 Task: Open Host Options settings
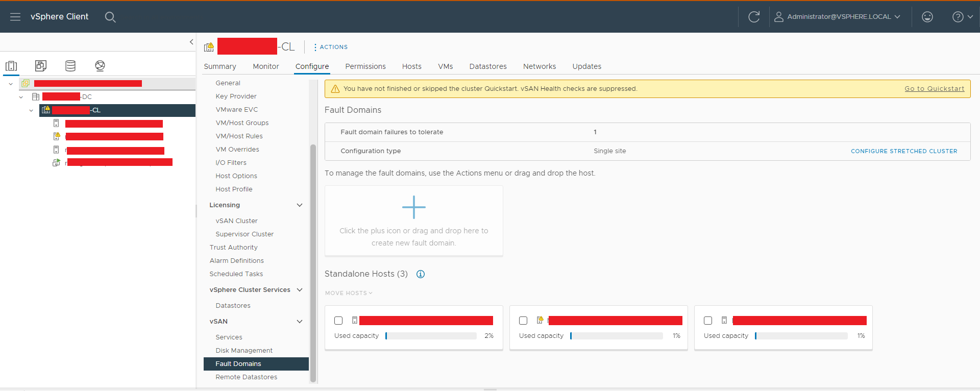click(x=236, y=176)
